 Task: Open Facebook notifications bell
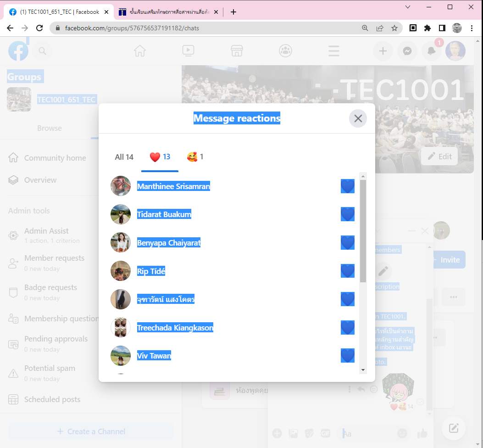click(x=432, y=51)
